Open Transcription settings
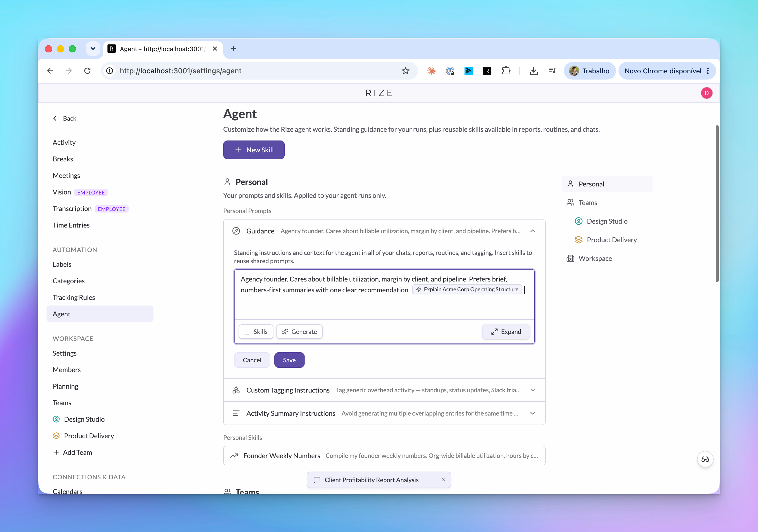Image resolution: width=758 pixels, height=532 pixels. pos(72,209)
